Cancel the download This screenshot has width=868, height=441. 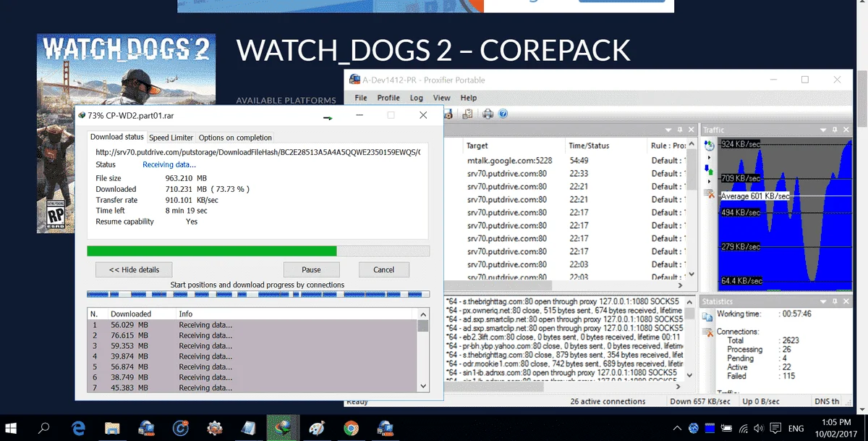(x=383, y=269)
